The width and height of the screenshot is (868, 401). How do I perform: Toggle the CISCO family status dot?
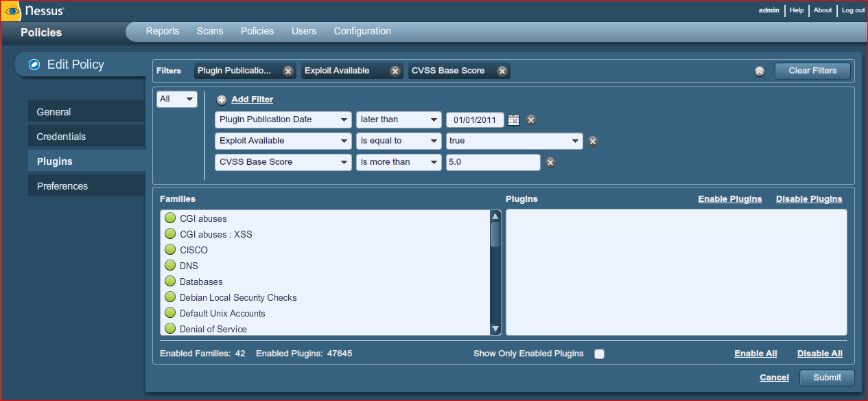170,250
